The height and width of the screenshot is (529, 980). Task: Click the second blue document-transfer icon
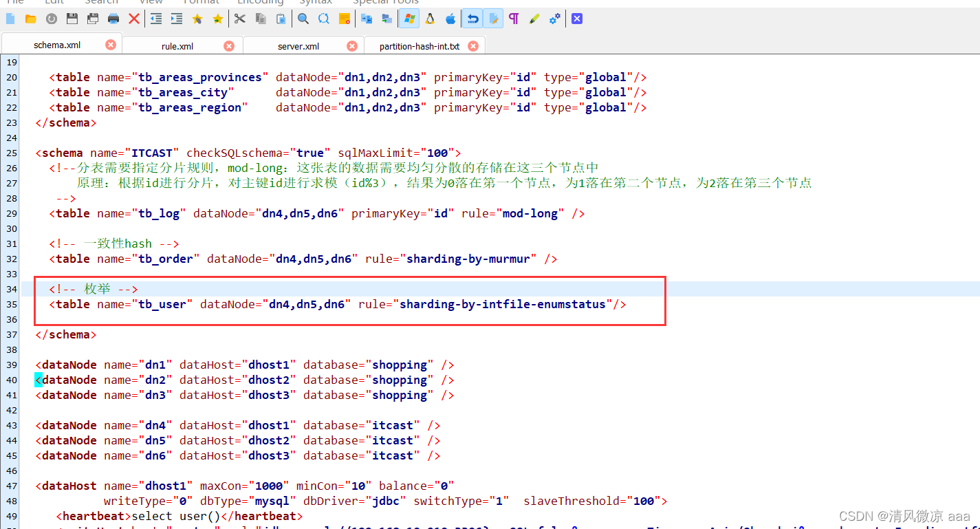(x=387, y=19)
